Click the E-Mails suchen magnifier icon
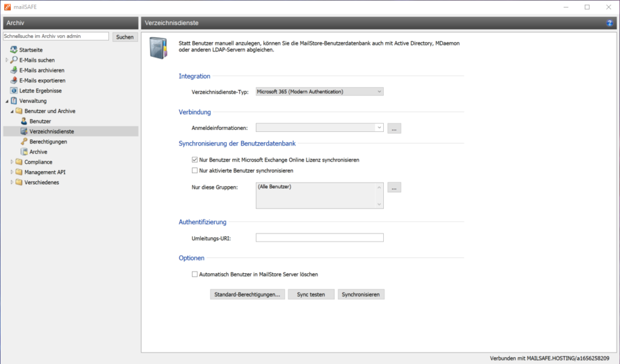Screen dimensions: 620x364 [14, 60]
